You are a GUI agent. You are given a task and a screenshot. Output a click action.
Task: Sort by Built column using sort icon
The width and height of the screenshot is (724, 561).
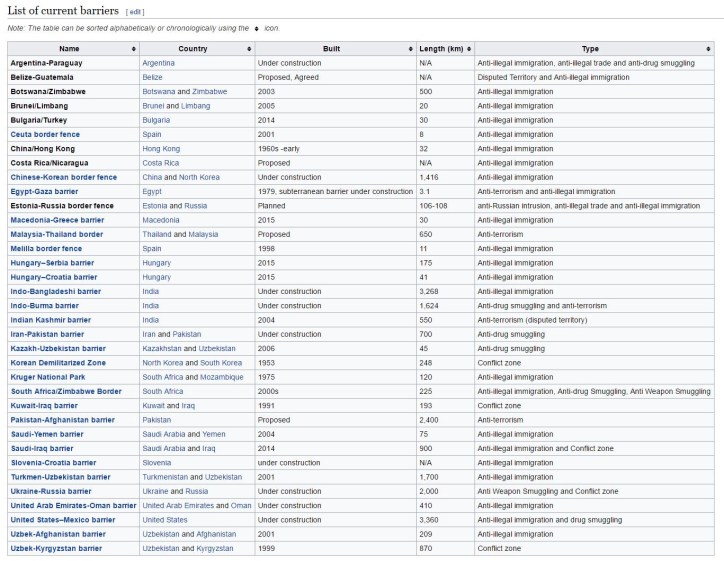(x=409, y=48)
